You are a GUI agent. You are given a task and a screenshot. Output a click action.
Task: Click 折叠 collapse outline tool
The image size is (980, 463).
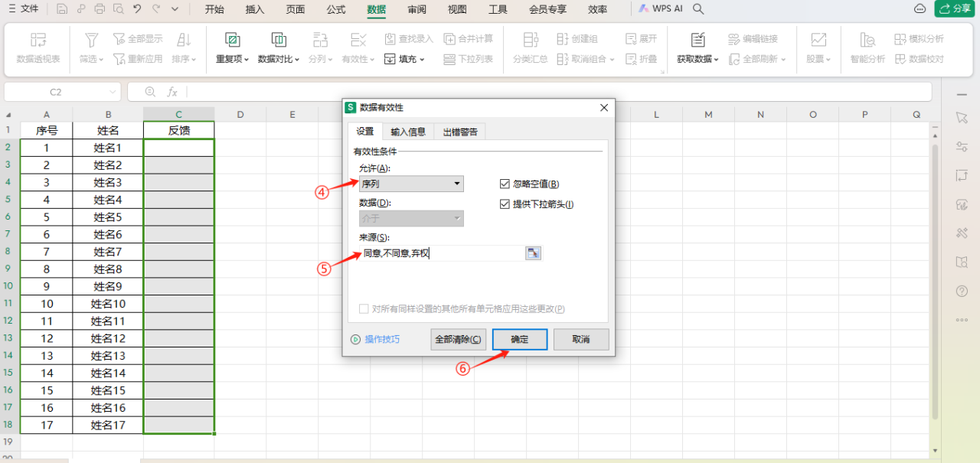[x=642, y=59]
